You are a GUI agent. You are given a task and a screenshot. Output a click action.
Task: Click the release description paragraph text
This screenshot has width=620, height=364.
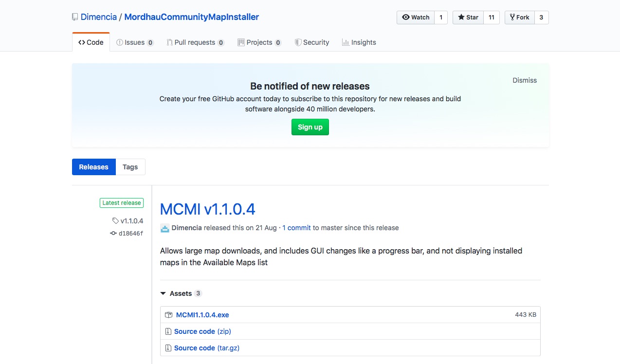[341, 256]
